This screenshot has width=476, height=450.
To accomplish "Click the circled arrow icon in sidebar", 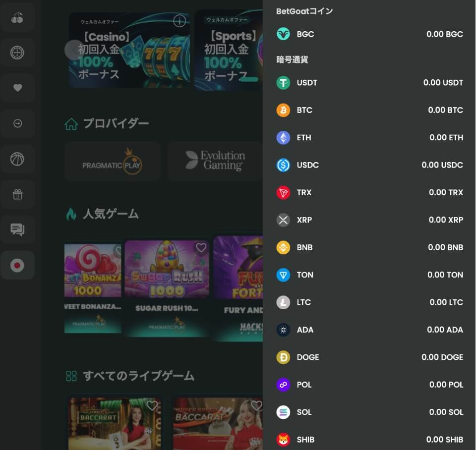I will 17,123.
